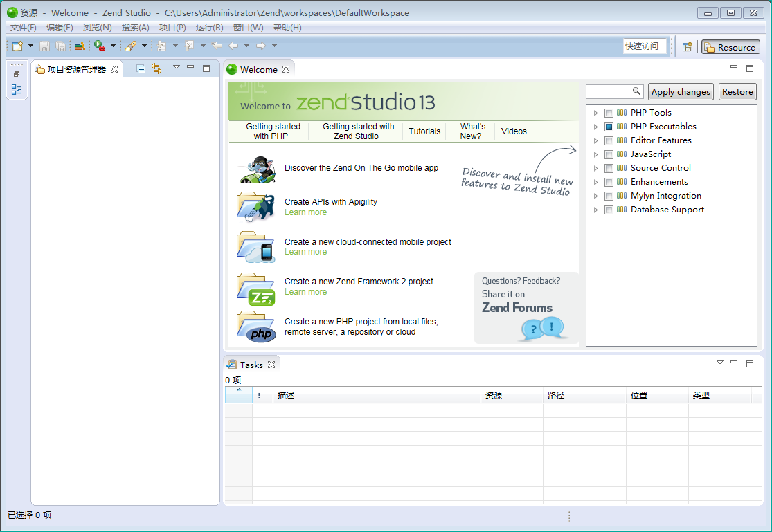Screen dimensions: 772x532
Task: Click the outline icon in left sidebar
Action: tap(17, 89)
